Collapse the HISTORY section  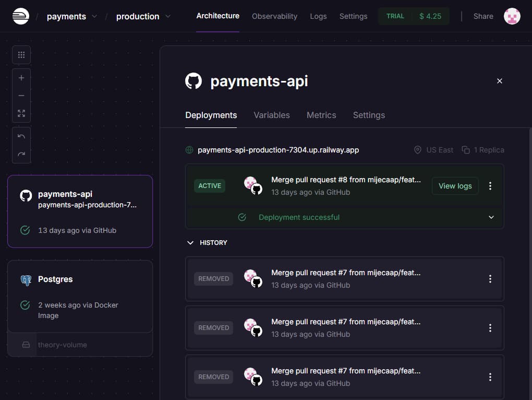coord(207,243)
